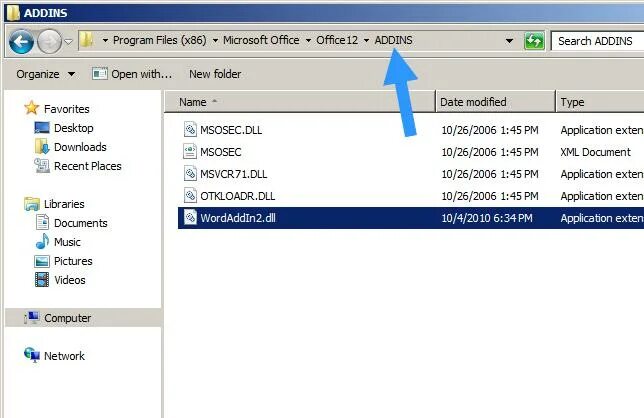Open the Pictures library
The height and width of the screenshot is (418, 644).
click(x=73, y=261)
